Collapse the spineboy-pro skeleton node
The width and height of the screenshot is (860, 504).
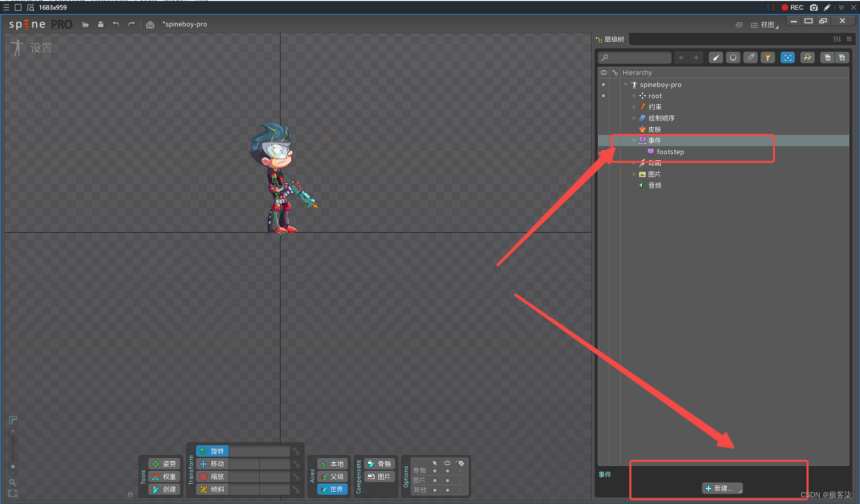[x=626, y=85]
